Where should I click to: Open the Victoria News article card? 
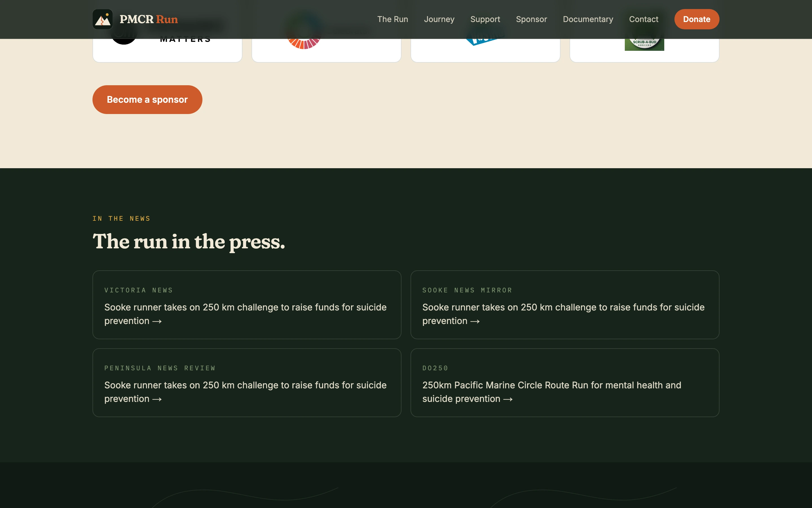pos(247,305)
